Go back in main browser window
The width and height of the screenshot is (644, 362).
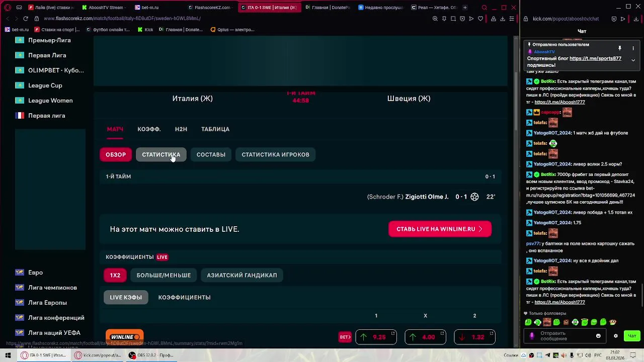[x=8, y=19]
